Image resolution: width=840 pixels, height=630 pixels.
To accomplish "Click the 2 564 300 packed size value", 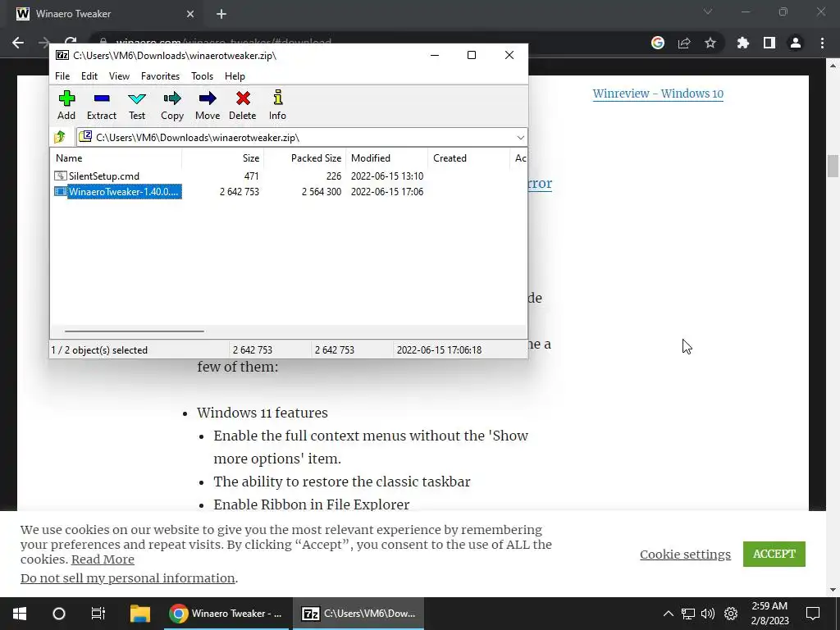I will [x=322, y=191].
